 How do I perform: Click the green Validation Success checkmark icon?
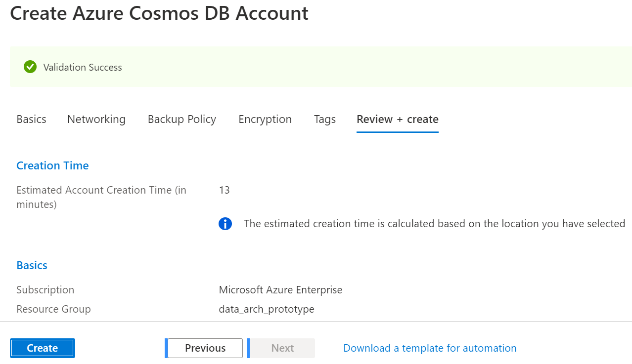pos(30,67)
